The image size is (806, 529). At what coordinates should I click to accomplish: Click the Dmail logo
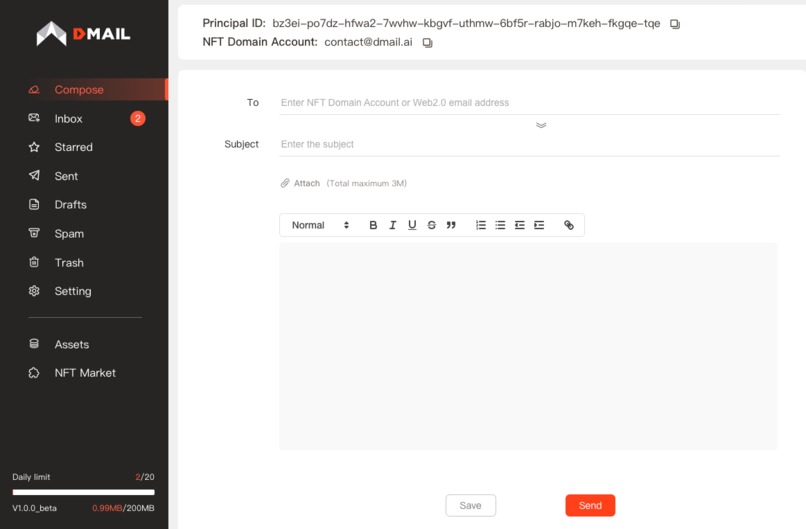83,34
